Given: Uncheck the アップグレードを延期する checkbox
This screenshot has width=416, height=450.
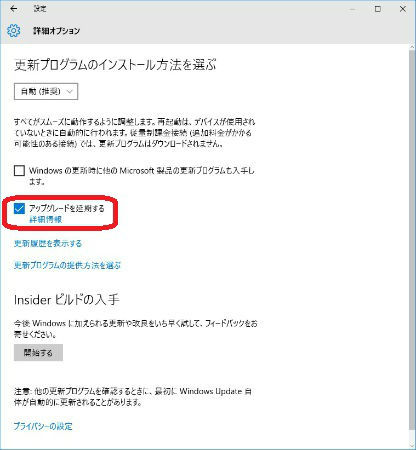Looking at the screenshot, I should point(19,209).
